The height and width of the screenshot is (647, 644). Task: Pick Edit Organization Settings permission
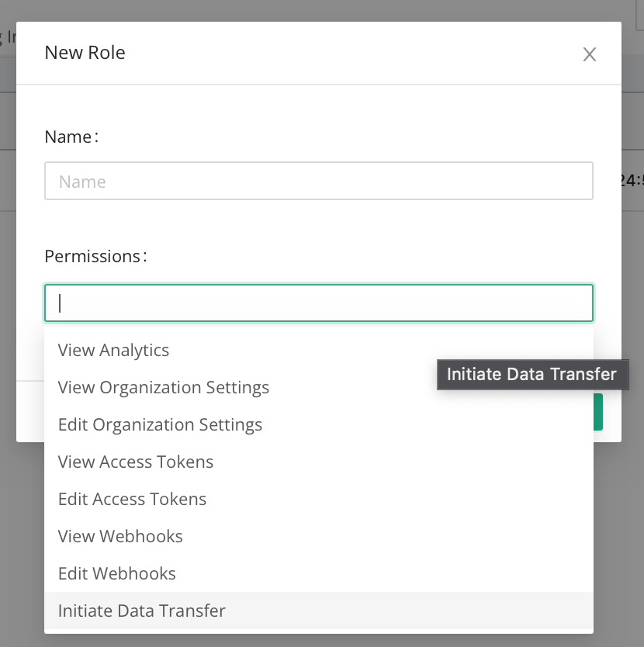[x=160, y=425]
